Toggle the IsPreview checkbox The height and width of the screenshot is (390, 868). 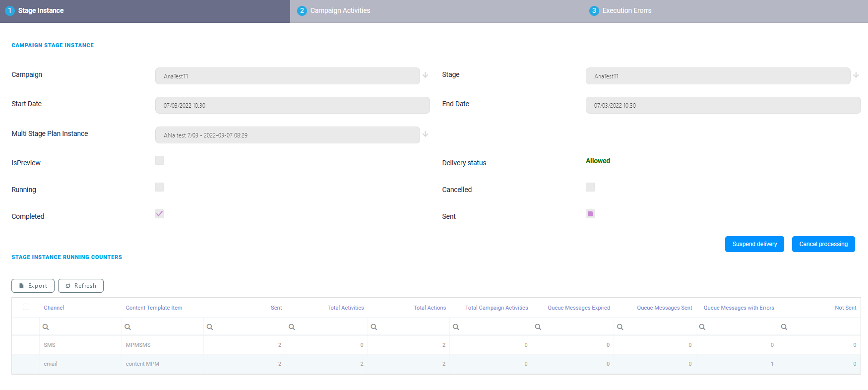pos(159,160)
